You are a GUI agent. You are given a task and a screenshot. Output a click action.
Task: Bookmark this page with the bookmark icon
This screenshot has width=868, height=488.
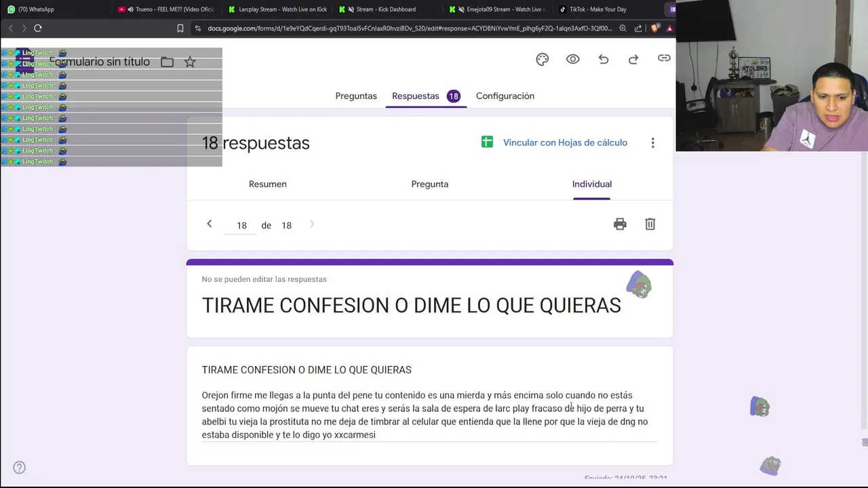tap(180, 28)
